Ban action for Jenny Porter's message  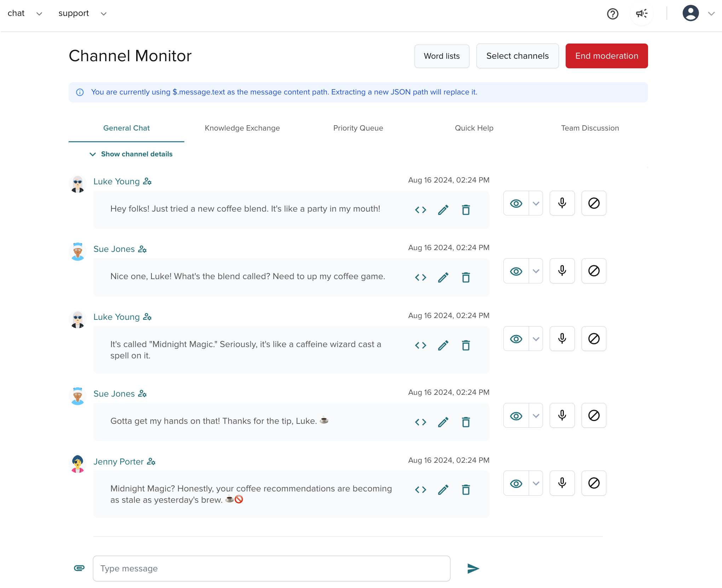594,483
